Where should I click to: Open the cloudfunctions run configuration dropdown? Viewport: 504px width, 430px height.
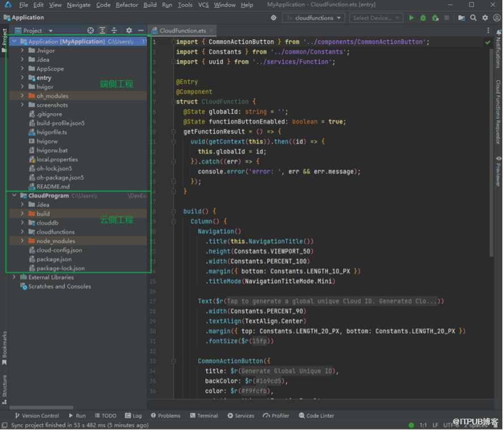[314, 18]
